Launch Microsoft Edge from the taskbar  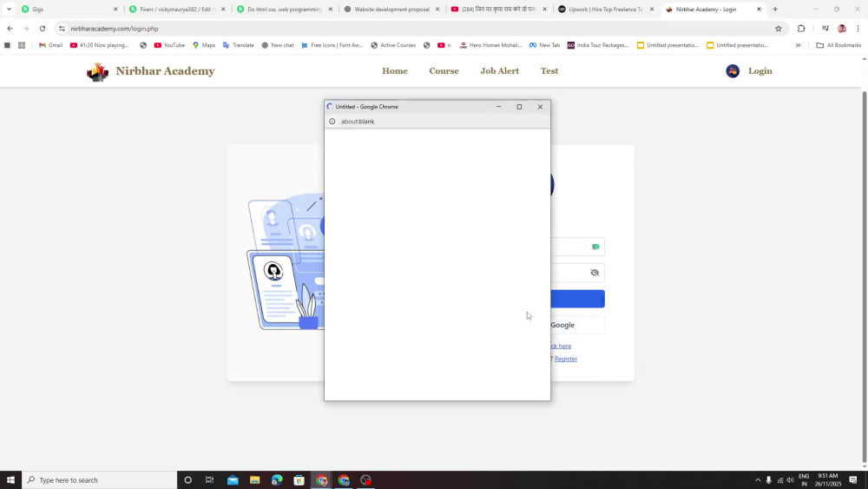(x=277, y=480)
